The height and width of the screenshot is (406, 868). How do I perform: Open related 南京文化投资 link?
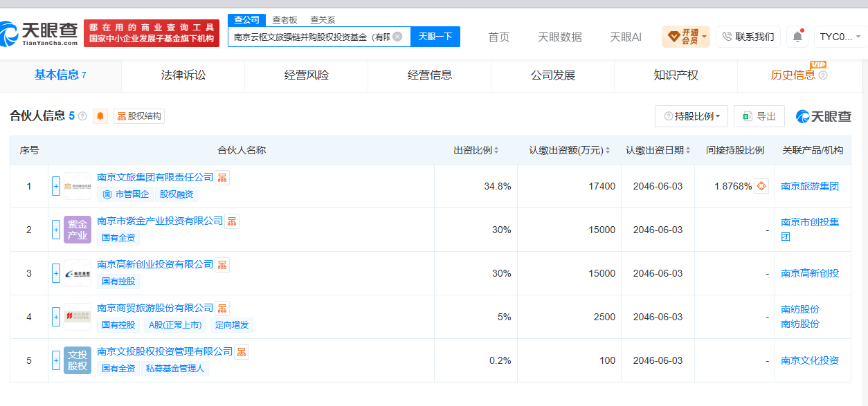(810, 360)
